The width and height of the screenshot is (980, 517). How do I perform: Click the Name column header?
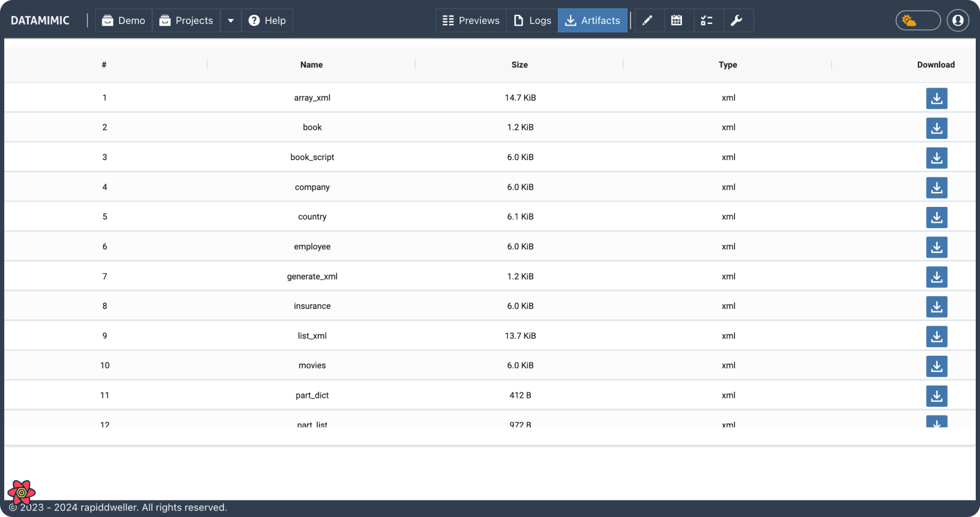(x=311, y=65)
